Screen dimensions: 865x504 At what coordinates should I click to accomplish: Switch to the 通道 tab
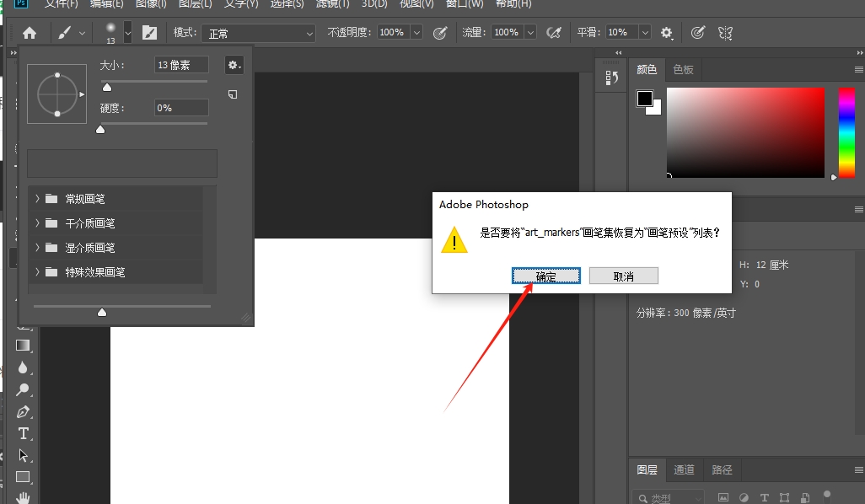(684, 469)
